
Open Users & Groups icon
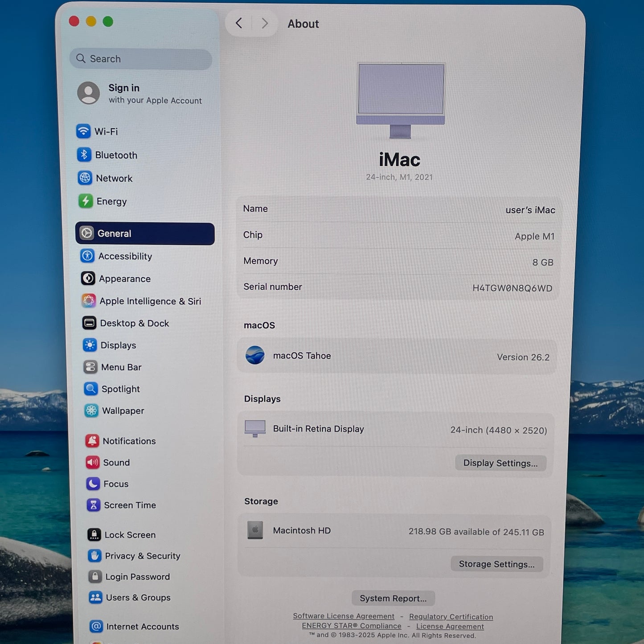[95, 597]
